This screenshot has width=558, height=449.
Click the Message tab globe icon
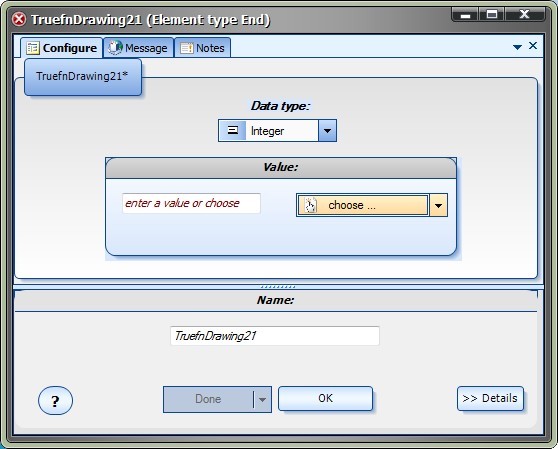(x=115, y=48)
